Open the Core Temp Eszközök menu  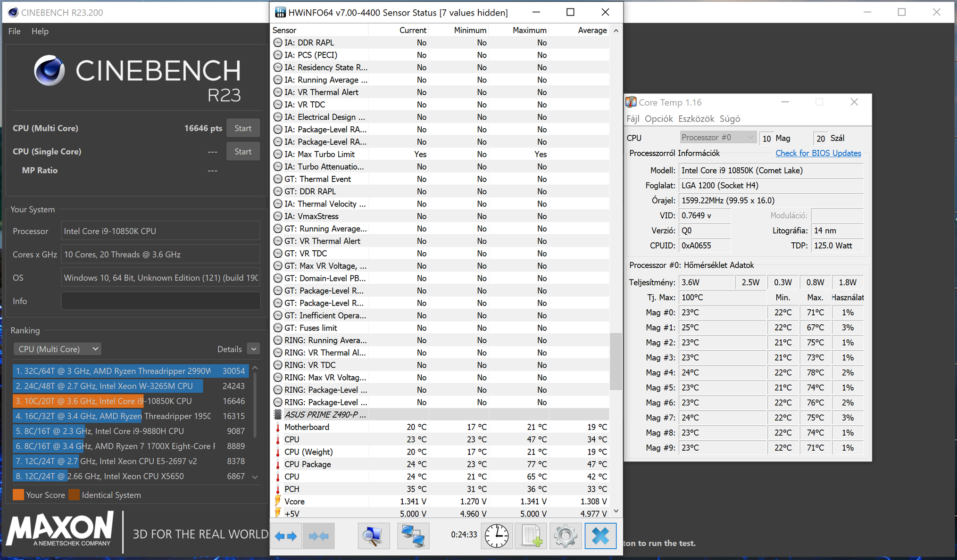coord(697,119)
